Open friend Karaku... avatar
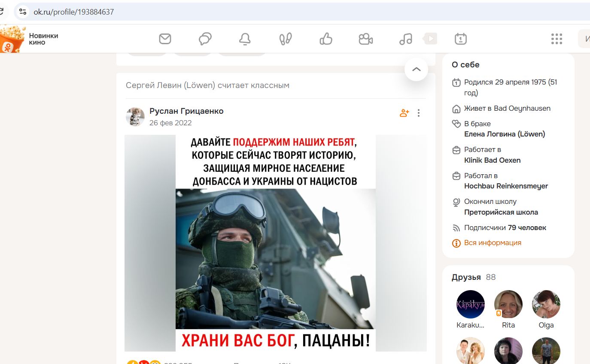Viewport: 590px width, 364px height. click(x=471, y=304)
